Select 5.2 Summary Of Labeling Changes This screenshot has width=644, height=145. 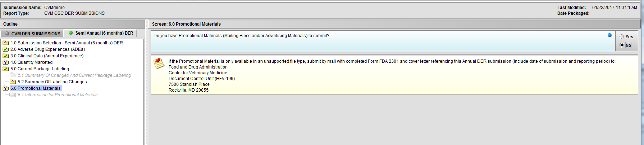coord(52,82)
